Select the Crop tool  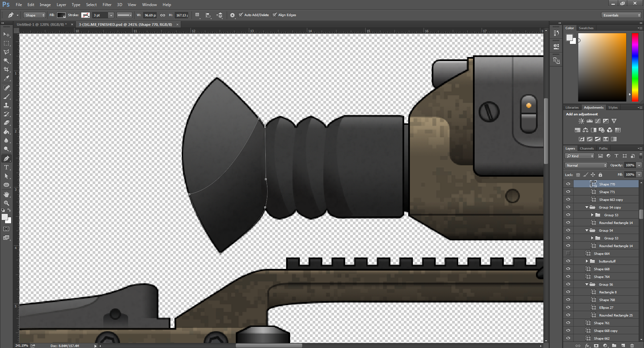pyautogui.click(x=6, y=69)
